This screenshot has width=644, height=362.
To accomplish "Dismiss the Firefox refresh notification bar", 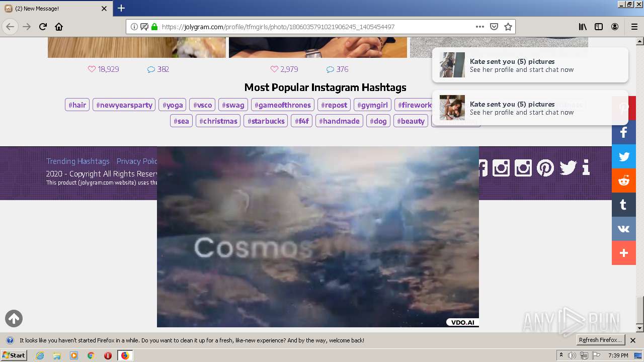I will tap(633, 340).
